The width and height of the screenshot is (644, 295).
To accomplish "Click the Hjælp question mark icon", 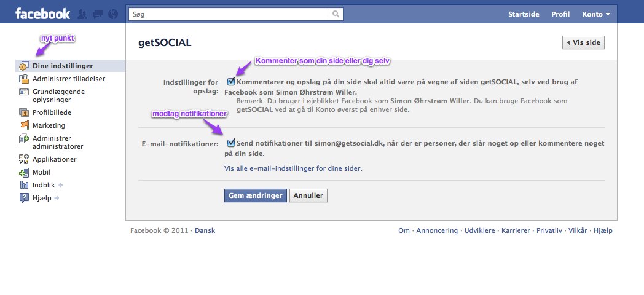I will pos(24,198).
